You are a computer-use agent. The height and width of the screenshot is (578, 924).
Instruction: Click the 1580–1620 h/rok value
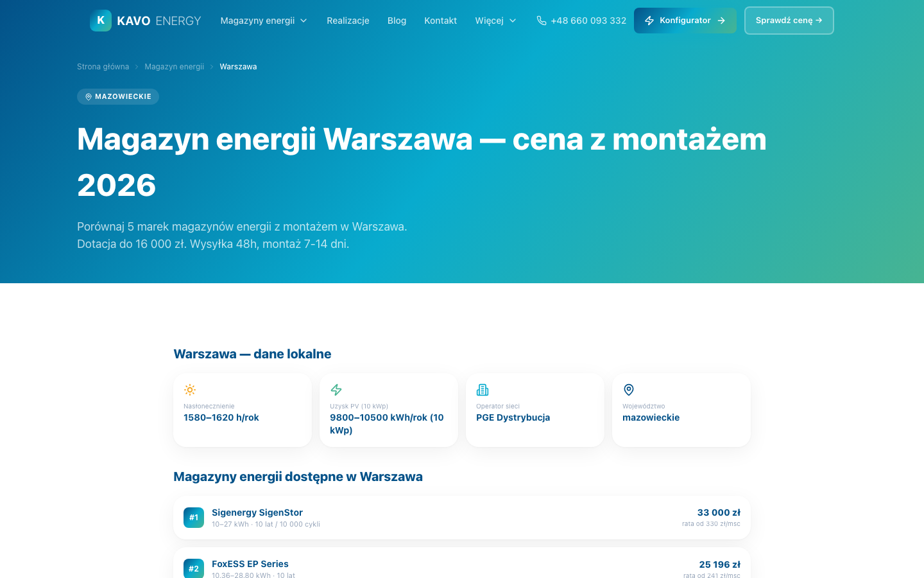(x=221, y=417)
